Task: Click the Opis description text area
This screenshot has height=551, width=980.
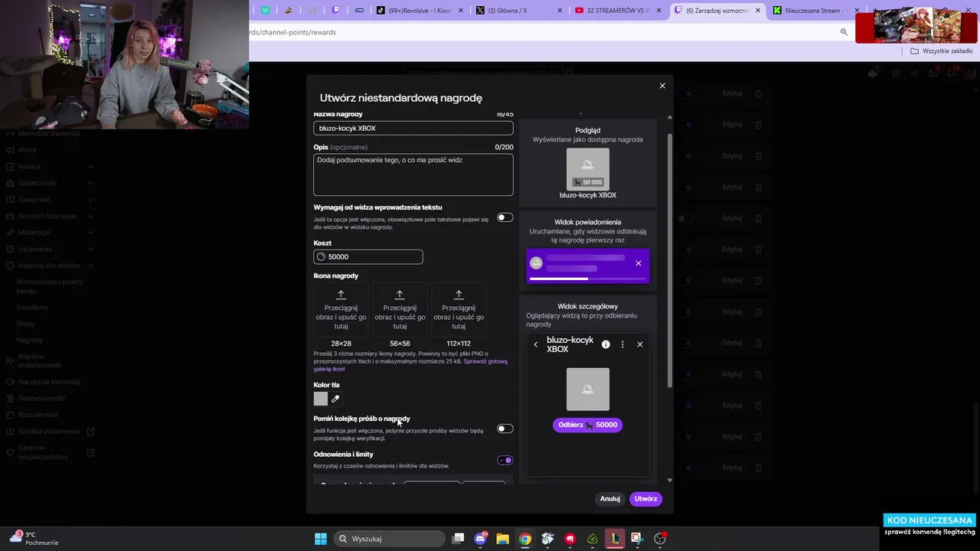Action: point(413,174)
